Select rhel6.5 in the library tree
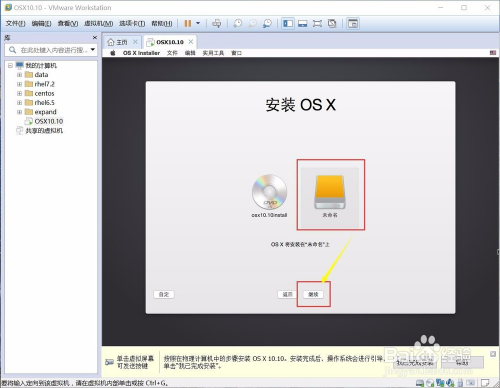Image resolution: width=500 pixels, height=388 pixels. point(40,103)
